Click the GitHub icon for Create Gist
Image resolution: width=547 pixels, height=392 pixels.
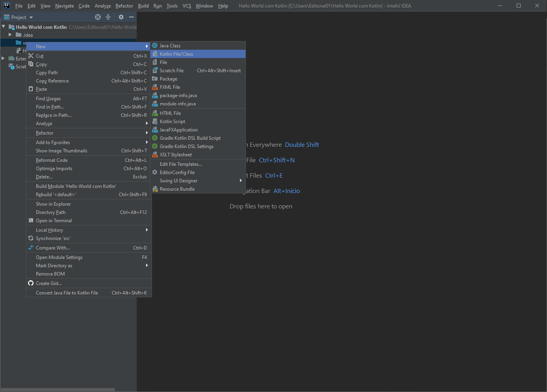click(31, 283)
